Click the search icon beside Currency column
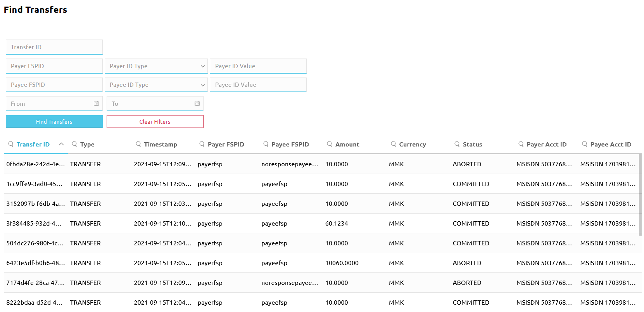The width and height of the screenshot is (644, 312). point(394,144)
